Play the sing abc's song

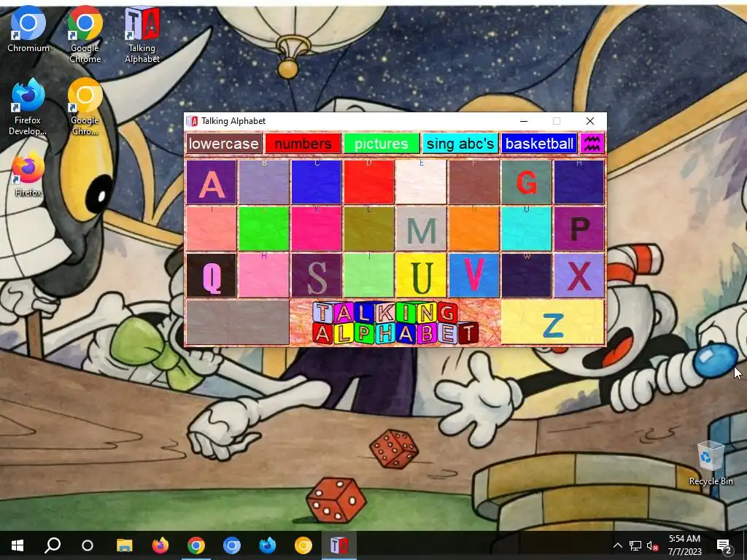click(x=460, y=144)
